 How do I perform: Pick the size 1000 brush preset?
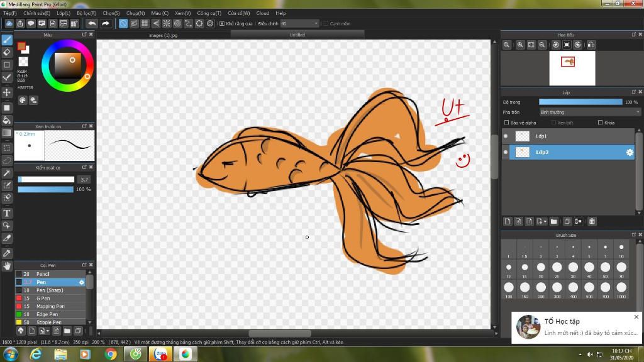621,289
